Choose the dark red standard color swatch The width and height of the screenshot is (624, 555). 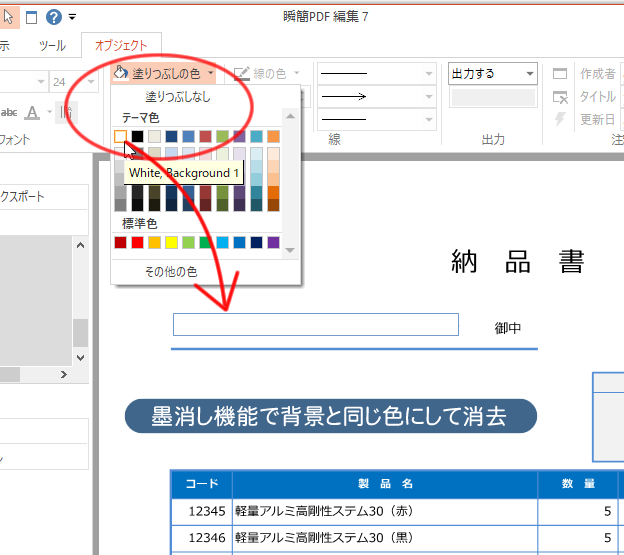(x=120, y=242)
